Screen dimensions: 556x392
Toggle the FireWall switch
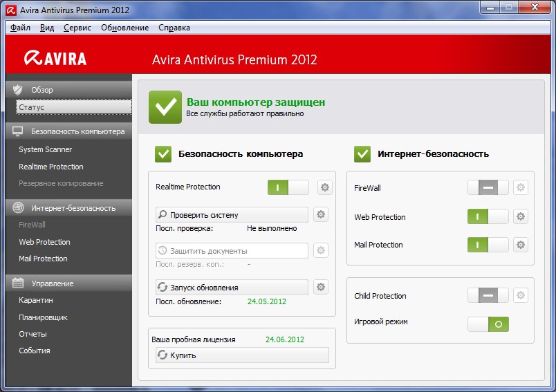coord(488,187)
